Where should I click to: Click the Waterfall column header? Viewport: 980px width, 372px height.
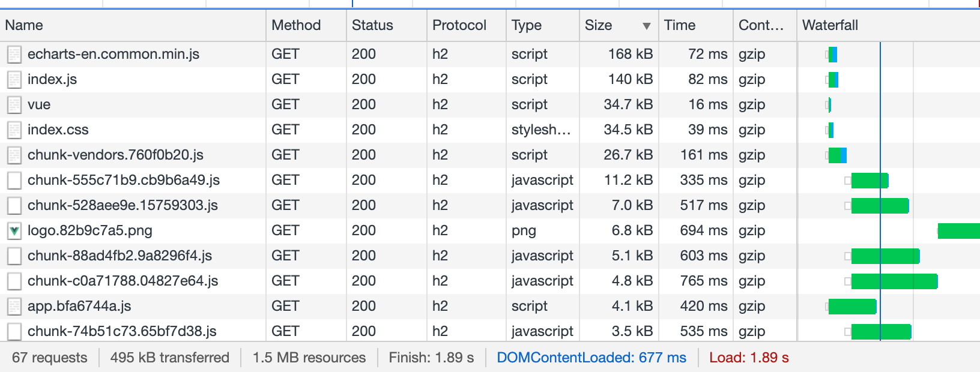coord(830,25)
